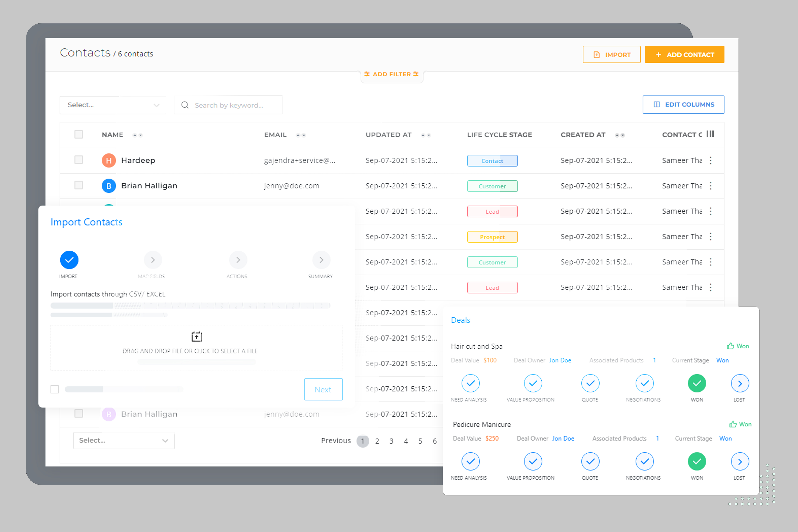Click the IMPORT button at top right
This screenshot has width=798, height=532.
[611, 54]
